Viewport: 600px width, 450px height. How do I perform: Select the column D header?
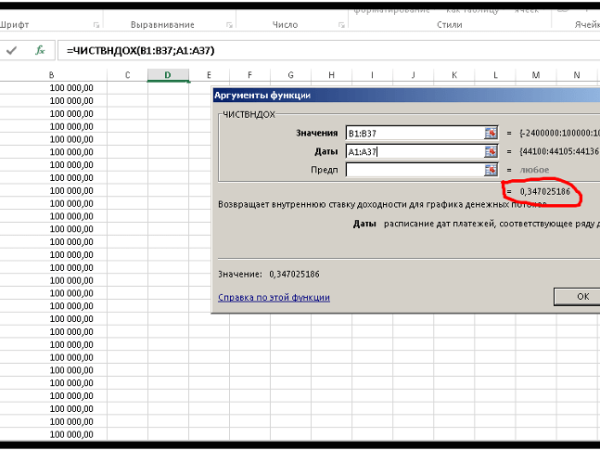(167, 75)
